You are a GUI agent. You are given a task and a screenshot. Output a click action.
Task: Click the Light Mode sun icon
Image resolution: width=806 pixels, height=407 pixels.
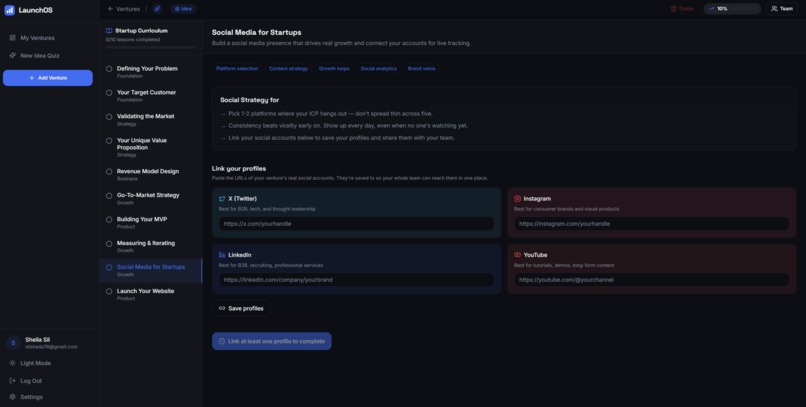(12, 363)
